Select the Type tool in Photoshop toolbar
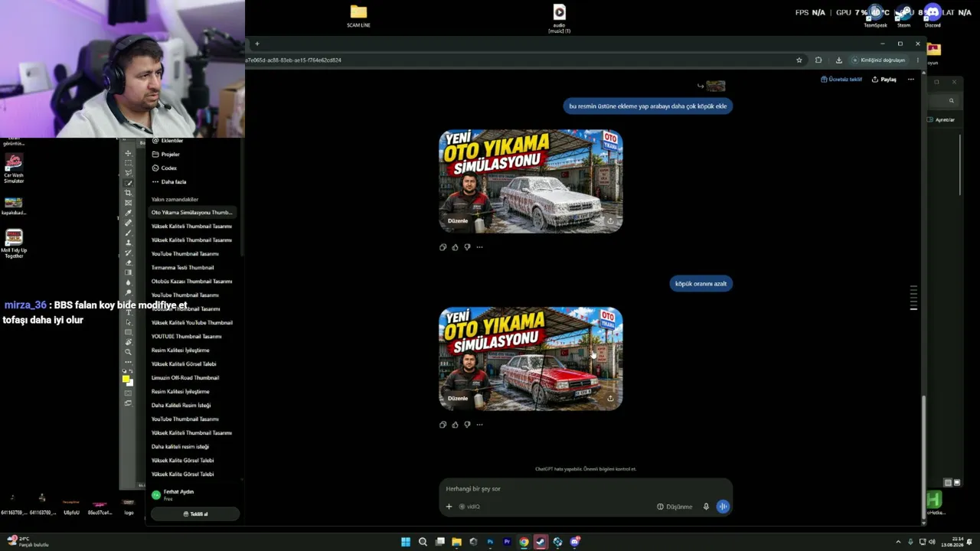This screenshot has width=980, height=551. coord(128,312)
